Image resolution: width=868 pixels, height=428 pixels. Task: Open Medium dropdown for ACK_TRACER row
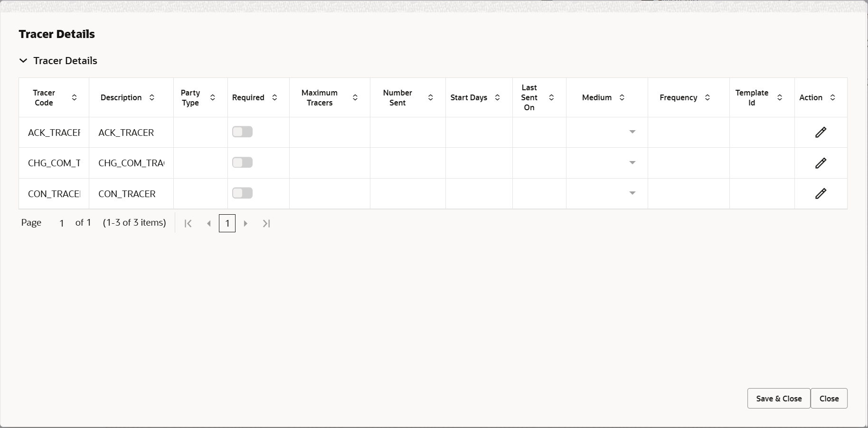[632, 132]
